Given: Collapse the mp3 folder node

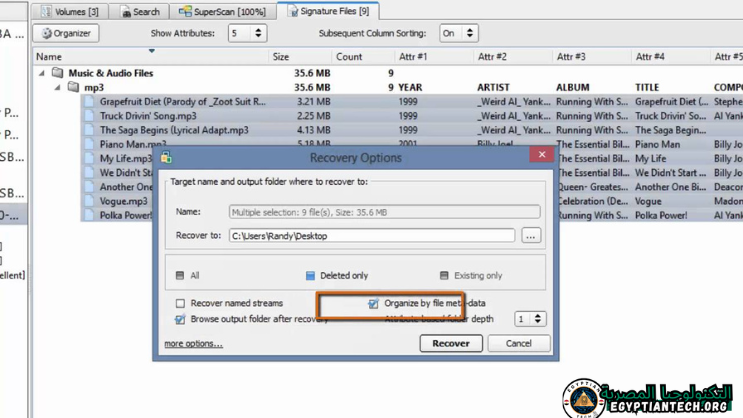Looking at the screenshot, I should click(57, 87).
